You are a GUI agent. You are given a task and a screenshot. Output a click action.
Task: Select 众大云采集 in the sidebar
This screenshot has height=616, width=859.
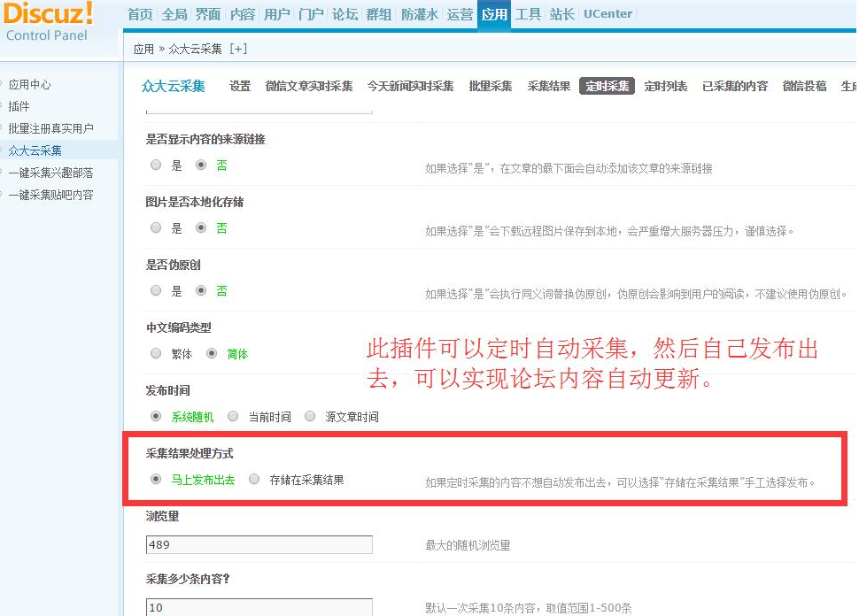[35, 150]
